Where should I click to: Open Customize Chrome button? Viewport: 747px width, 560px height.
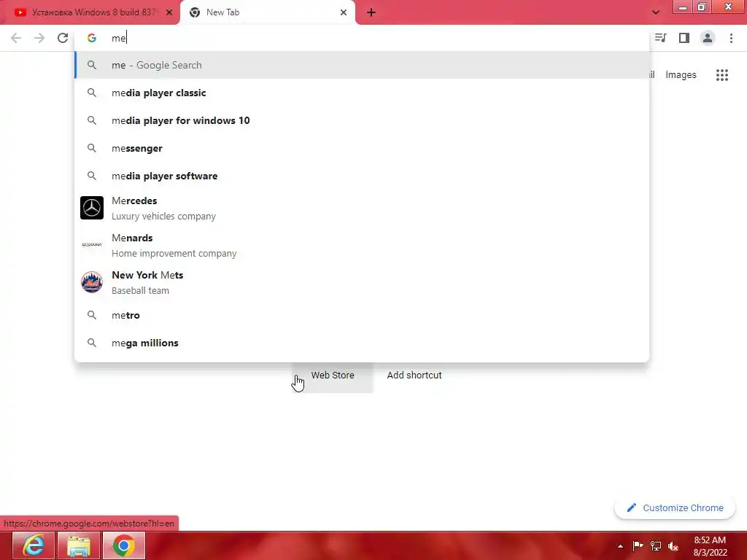(675, 508)
